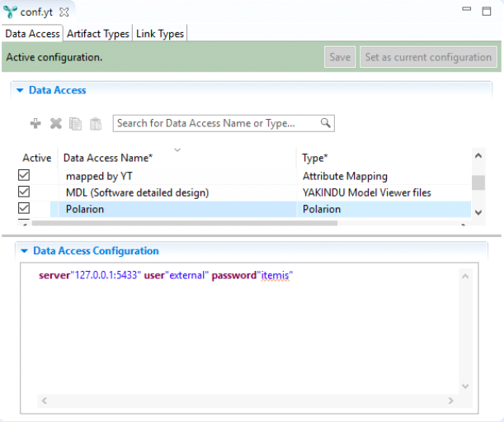The height and width of the screenshot is (422, 504).
Task: Close the conf.yt editor tab
Action: pyautogui.click(x=64, y=12)
